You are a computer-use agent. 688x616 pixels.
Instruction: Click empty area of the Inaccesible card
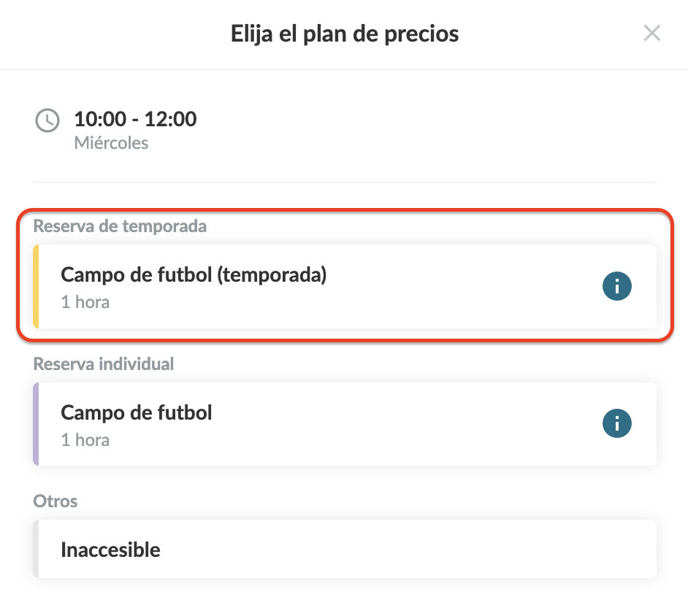409,549
